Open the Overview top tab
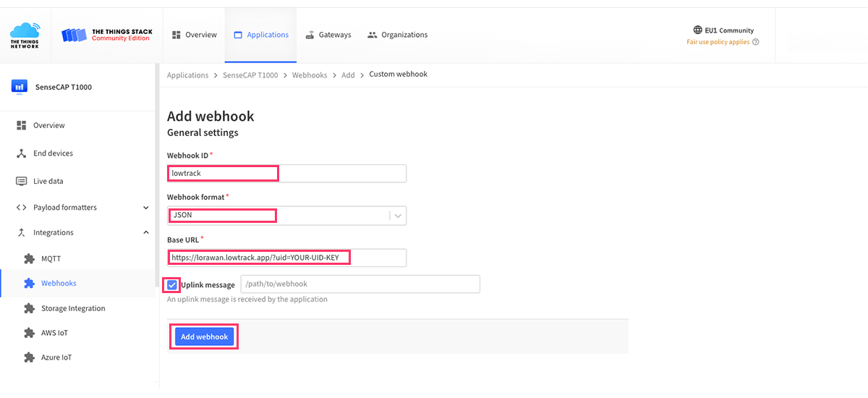Viewport: 868px width, 398px height. [194, 35]
